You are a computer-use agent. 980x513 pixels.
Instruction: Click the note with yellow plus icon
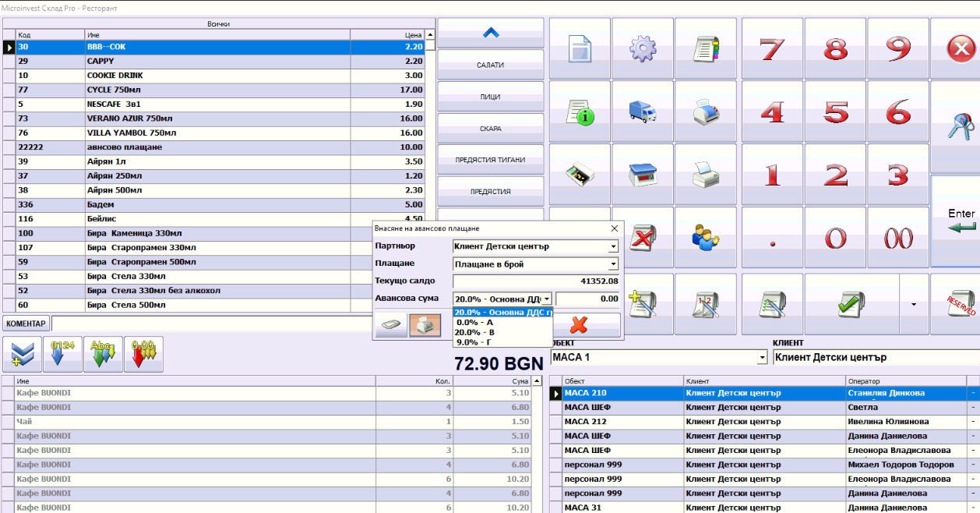643,303
